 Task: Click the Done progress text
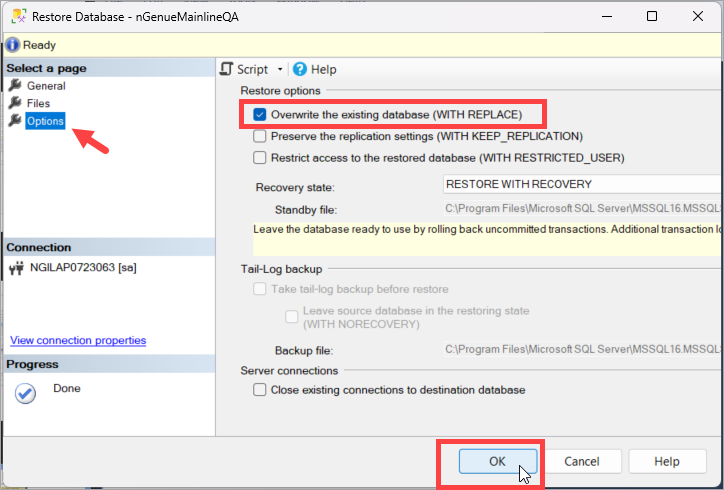[x=67, y=388]
